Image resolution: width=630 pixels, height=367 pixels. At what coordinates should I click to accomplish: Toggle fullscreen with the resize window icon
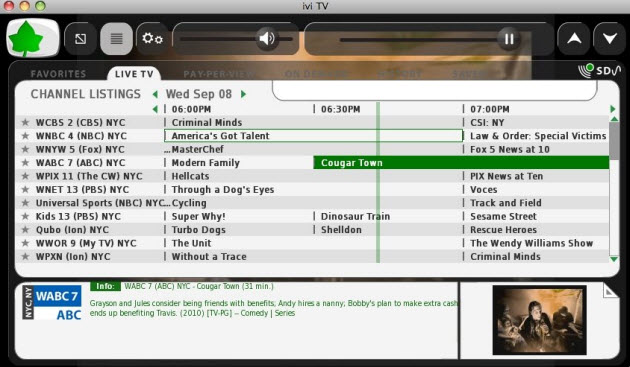(x=80, y=39)
